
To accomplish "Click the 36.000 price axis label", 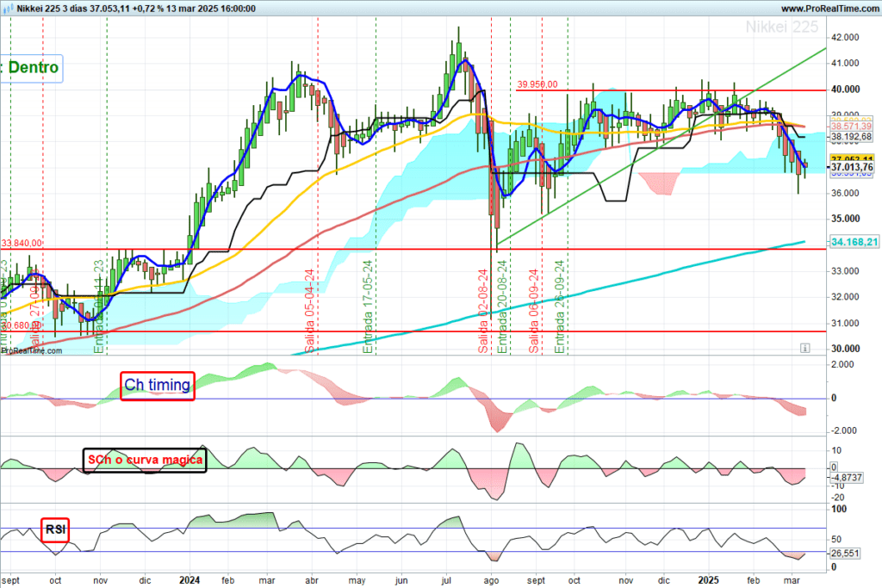I will (x=845, y=194).
